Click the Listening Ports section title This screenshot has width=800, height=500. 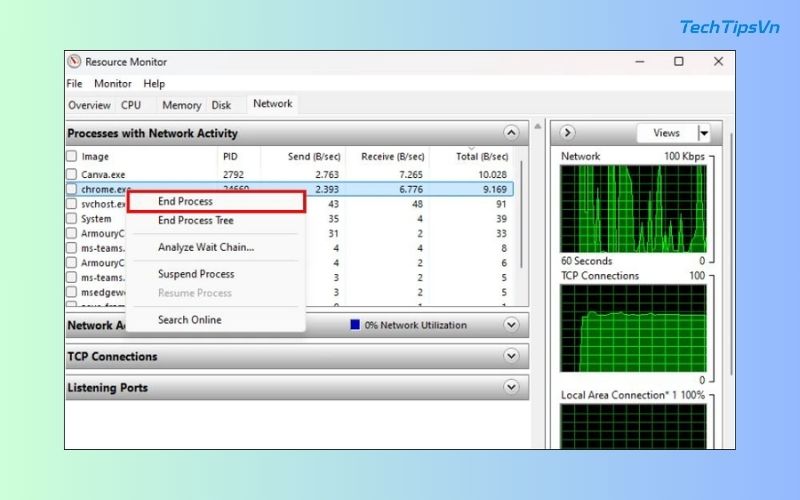click(x=108, y=388)
